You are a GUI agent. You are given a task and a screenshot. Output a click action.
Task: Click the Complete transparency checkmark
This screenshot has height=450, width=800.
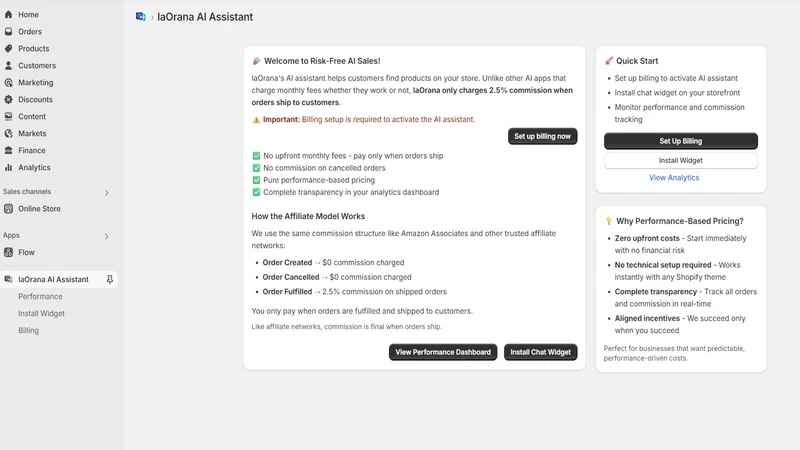pyautogui.click(x=256, y=192)
